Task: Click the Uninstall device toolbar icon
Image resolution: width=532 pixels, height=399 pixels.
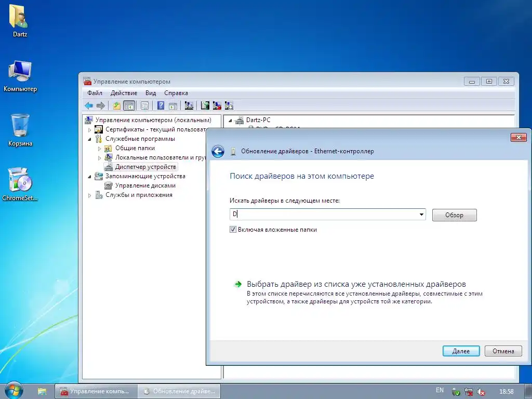Action: (x=217, y=106)
